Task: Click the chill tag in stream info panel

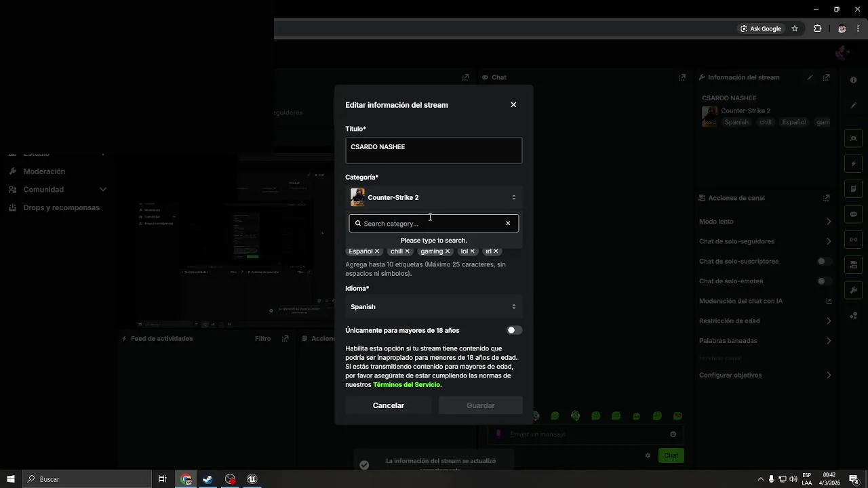Action: click(x=766, y=122)
